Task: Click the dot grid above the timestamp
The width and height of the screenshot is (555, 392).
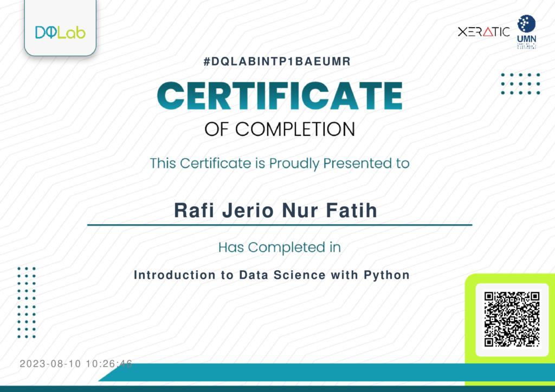Action: pos(26,302)
